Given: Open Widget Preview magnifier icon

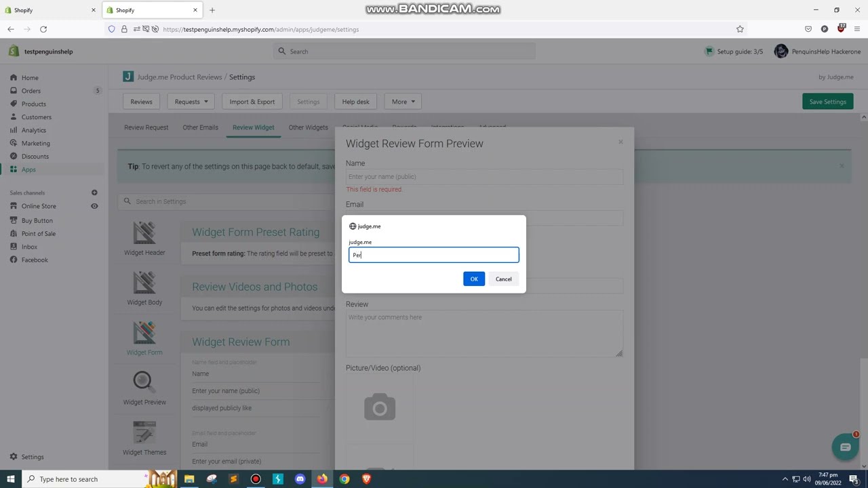Looking at the screenshot, I should click(x=144, y=382).
